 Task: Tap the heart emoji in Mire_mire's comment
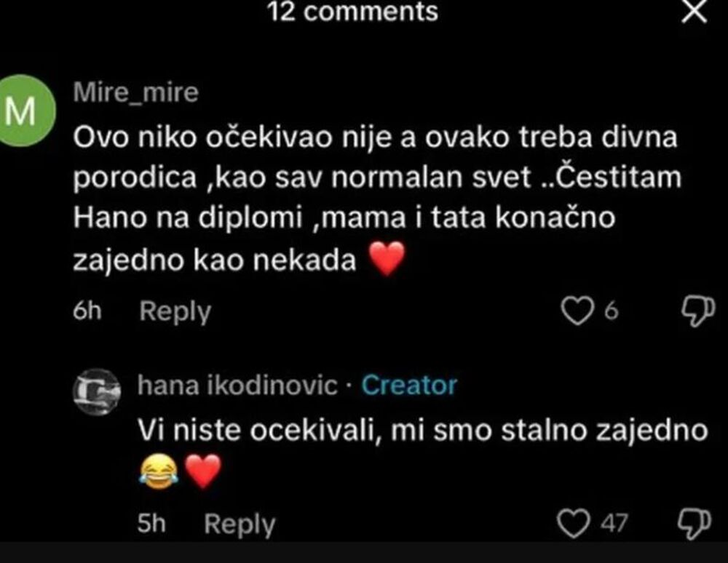(386, 257)
